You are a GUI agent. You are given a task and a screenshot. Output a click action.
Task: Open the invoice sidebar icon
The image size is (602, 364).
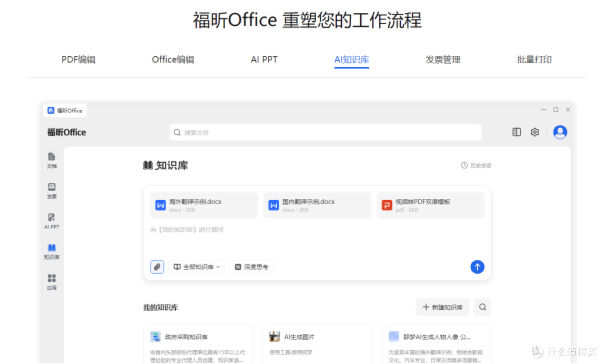51,191
